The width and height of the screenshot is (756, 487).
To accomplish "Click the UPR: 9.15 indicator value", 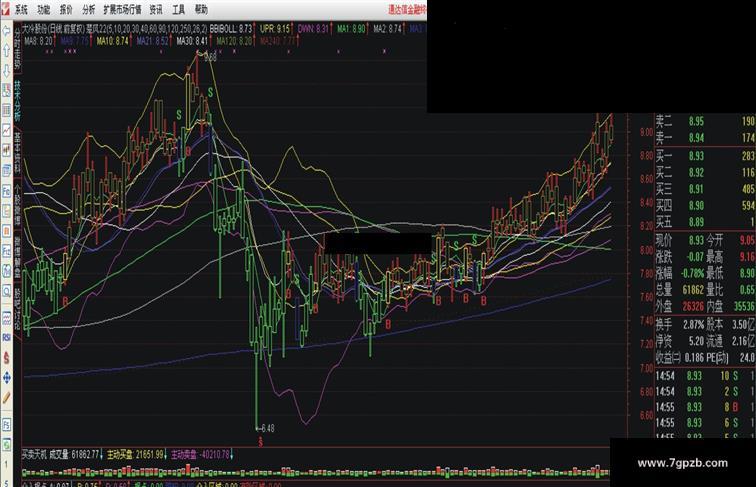I will click(275, 29).
